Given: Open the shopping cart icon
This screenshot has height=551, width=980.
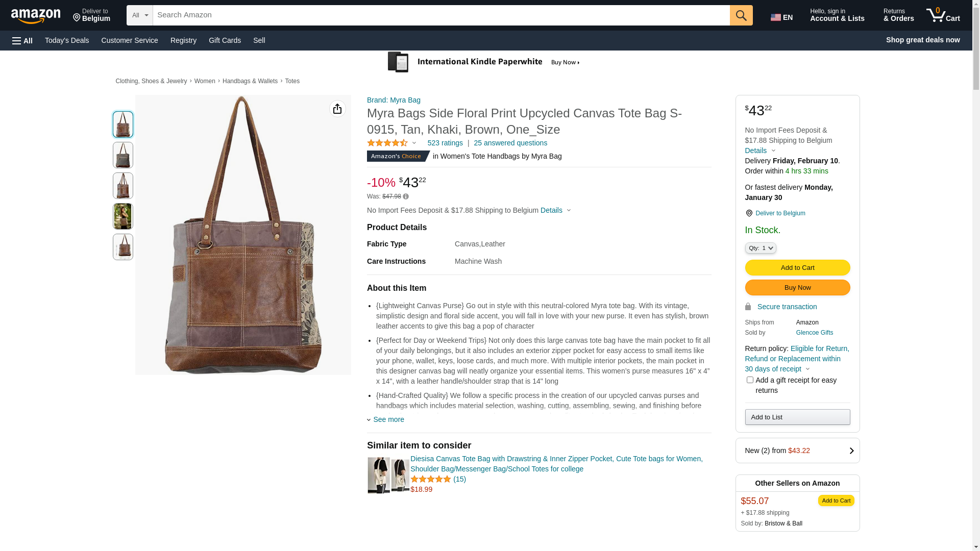Looking at the screenshot, I should [x=943, y=15].
